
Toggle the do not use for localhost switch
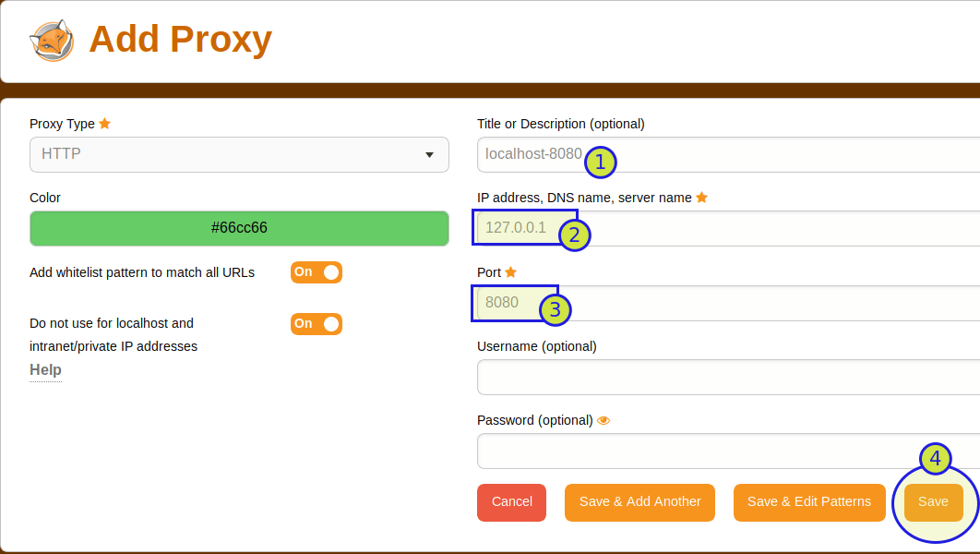tap(317, 324)
